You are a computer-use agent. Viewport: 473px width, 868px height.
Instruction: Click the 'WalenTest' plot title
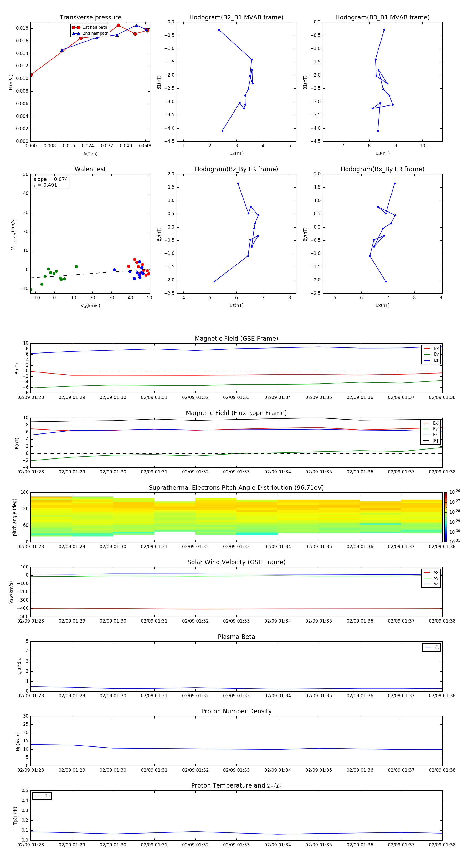click(x=90, y=169)
